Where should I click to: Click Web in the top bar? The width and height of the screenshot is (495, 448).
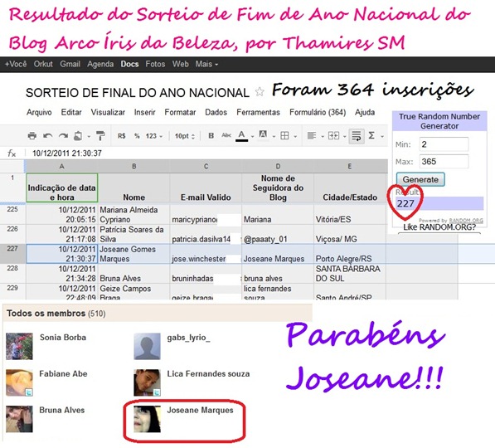[x=180, y=64]
